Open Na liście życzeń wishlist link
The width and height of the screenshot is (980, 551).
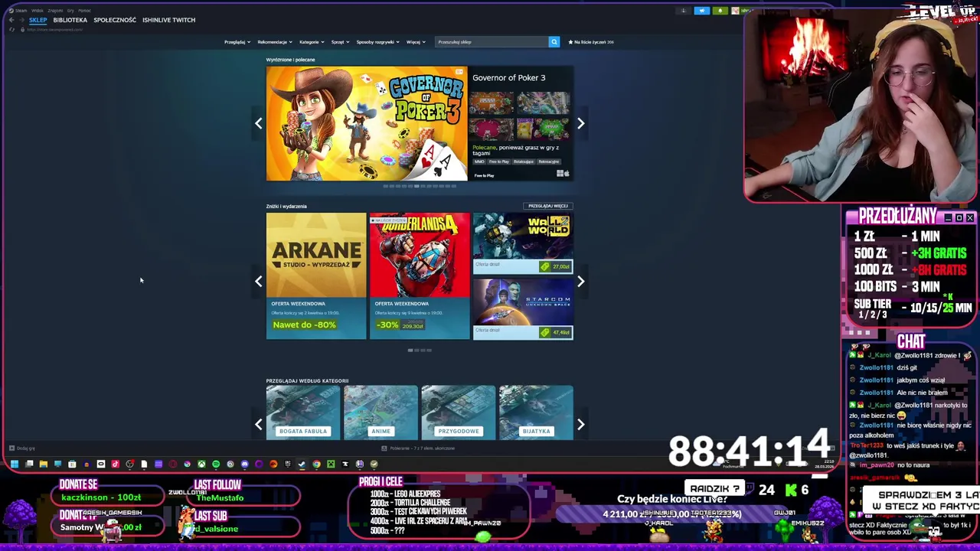(x=591, y=42)
